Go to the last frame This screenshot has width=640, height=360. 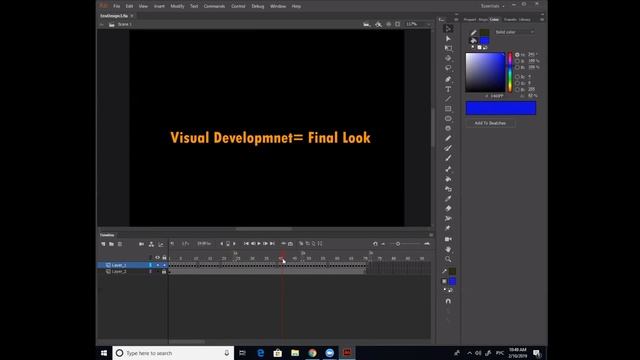(272, 244)
